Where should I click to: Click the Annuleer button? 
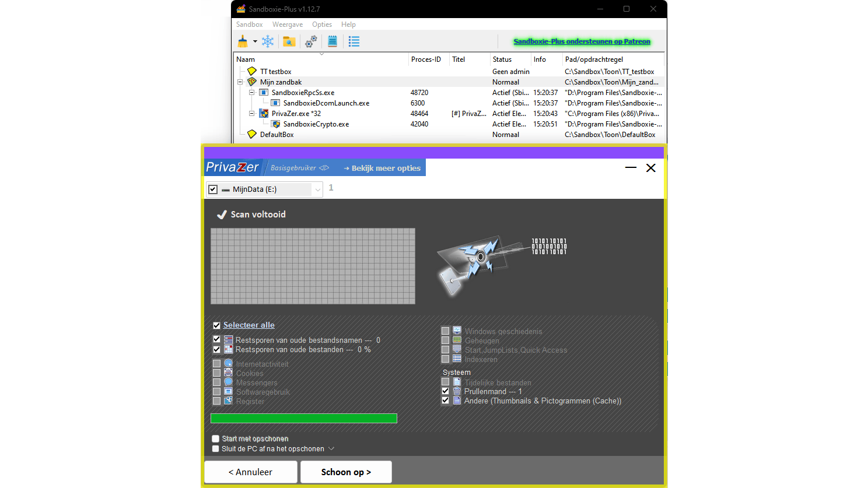(x=251, y=472)
